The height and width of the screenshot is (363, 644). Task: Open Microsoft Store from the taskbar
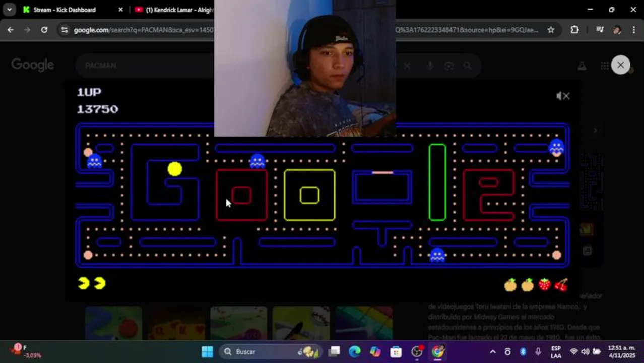tap(396, 352)
